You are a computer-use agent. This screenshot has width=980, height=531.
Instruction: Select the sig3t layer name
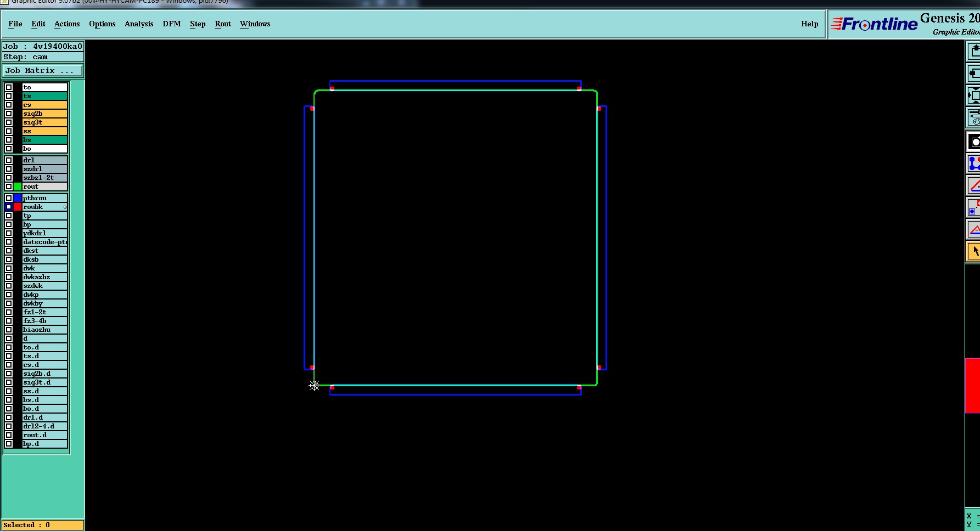45,122
